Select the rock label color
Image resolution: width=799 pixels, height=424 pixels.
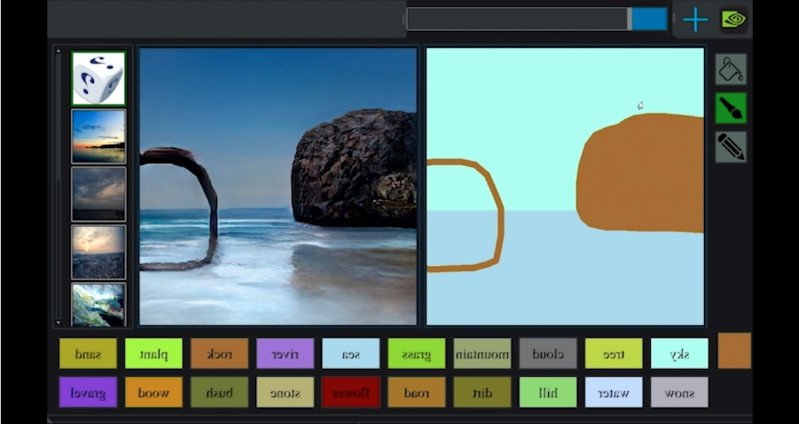tap(220, 354)
